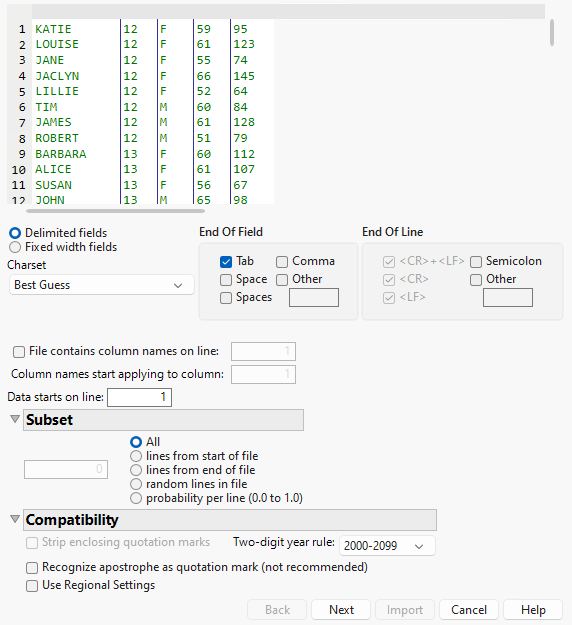This screenshot has height=625, width=572.
Task: Open the Two-digit year rule dropdown
Action: 387,546
